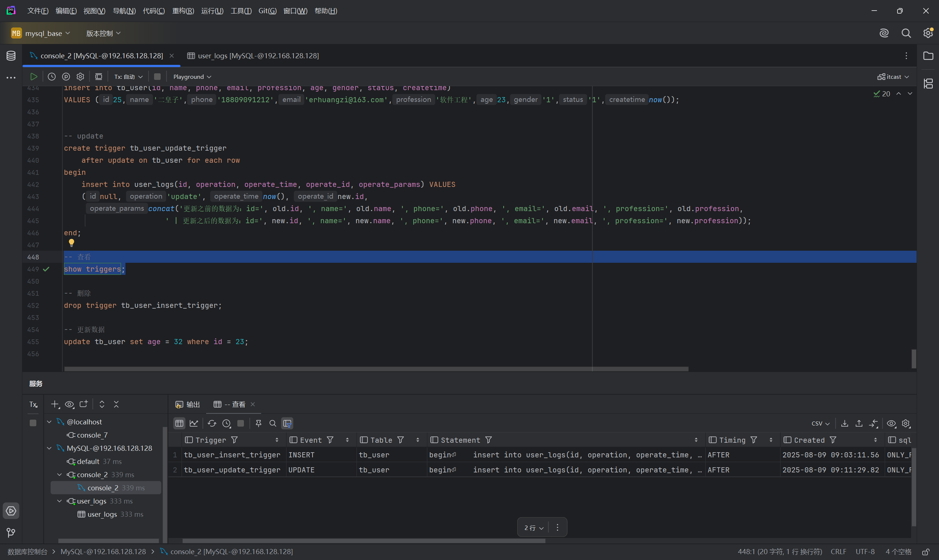Screen dimensions: 939x560
Task: Toggle the in-editor results icon
Action: point(99,77)
